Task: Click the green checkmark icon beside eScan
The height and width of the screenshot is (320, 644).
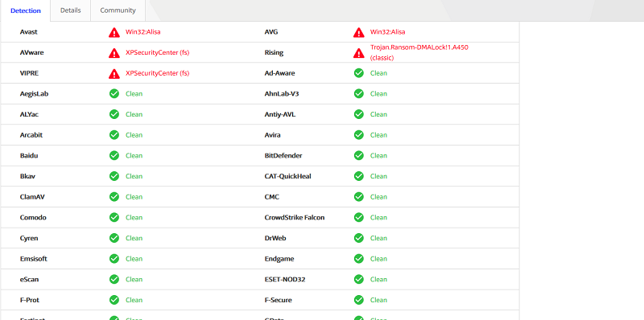Action: tap(114, 279)
